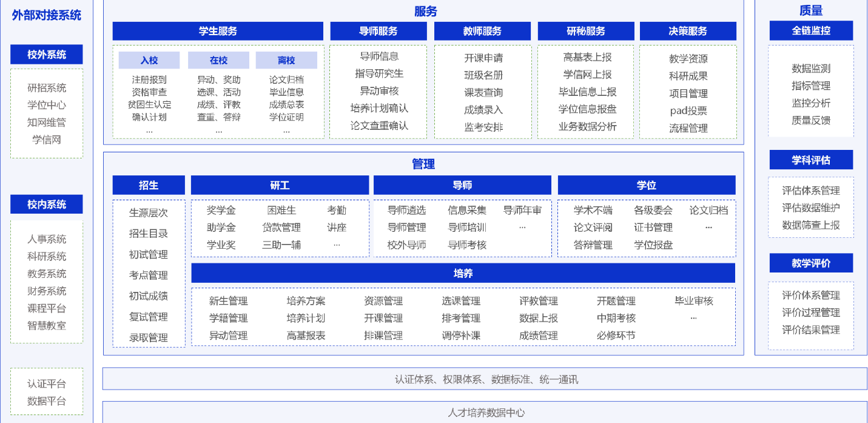Select the 入校 sub-category tab
This screenshot has width=868, height=423.
[x=149, y=60]
